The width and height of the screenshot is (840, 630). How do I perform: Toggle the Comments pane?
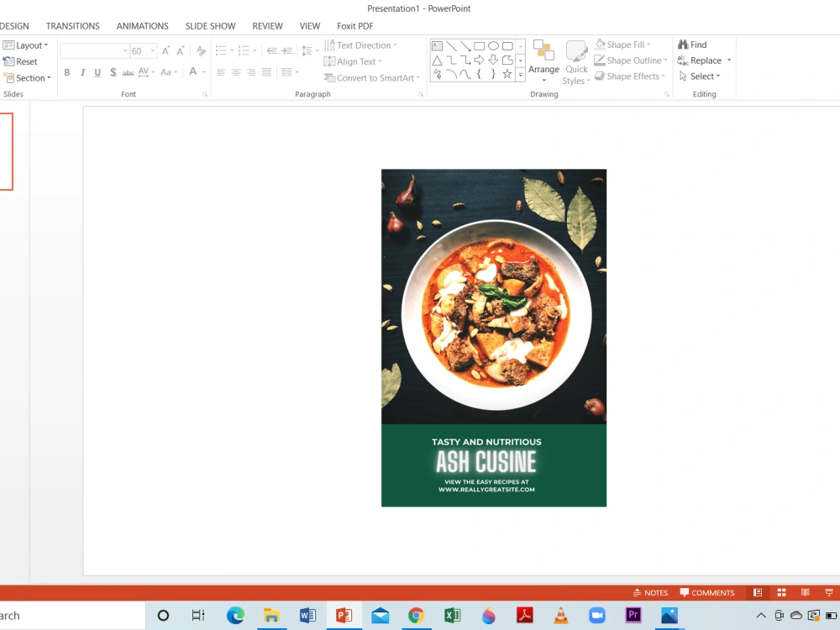(x=707, y=592)
